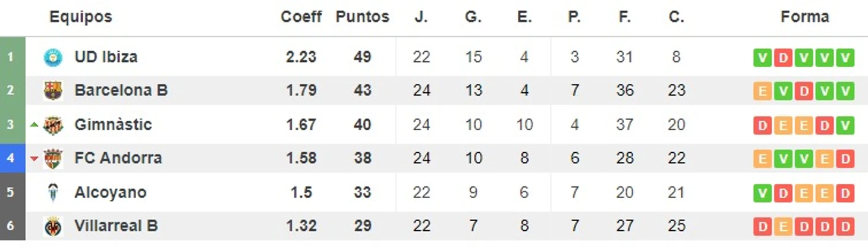Open the UD Ibiza team link

pyautogui.click(x=106, y=57)
